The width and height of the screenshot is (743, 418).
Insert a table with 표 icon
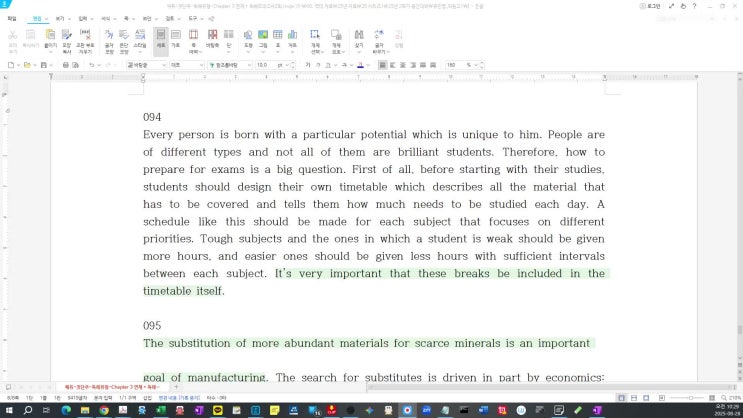(277, 39)
